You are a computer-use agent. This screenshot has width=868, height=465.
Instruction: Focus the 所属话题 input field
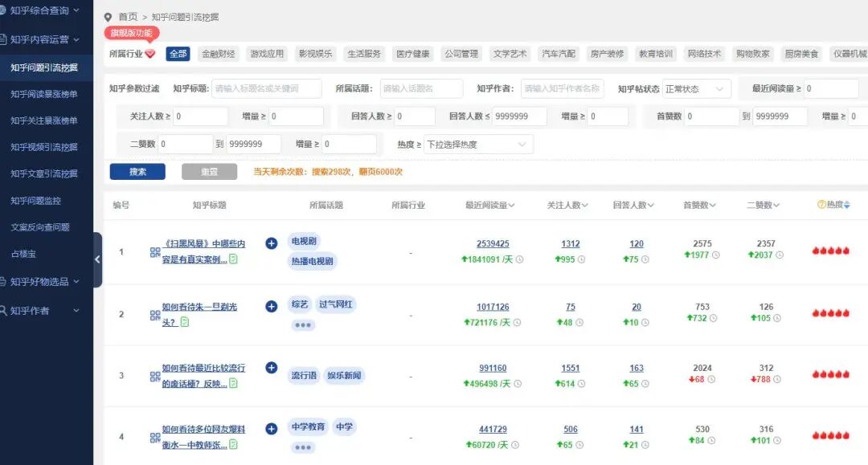(x=421, y=88)
